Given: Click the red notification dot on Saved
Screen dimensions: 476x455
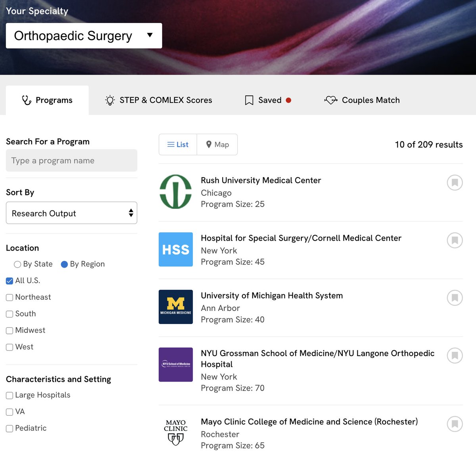Looking at the screenshot, I should [x=289, y=100].
